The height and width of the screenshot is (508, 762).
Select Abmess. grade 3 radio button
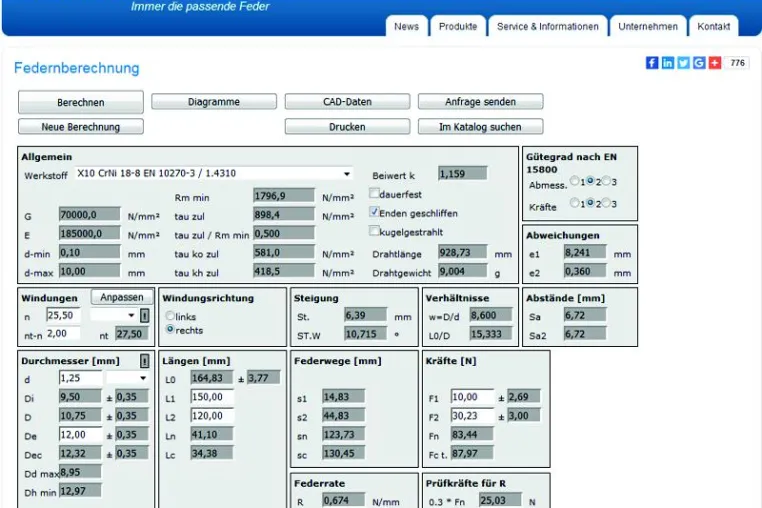[x=606, y=181]
